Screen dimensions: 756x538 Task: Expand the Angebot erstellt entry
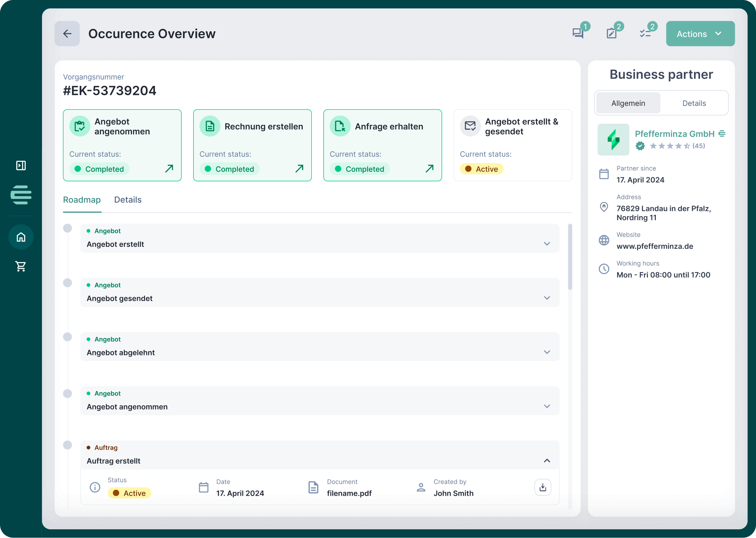coord(547,244)
